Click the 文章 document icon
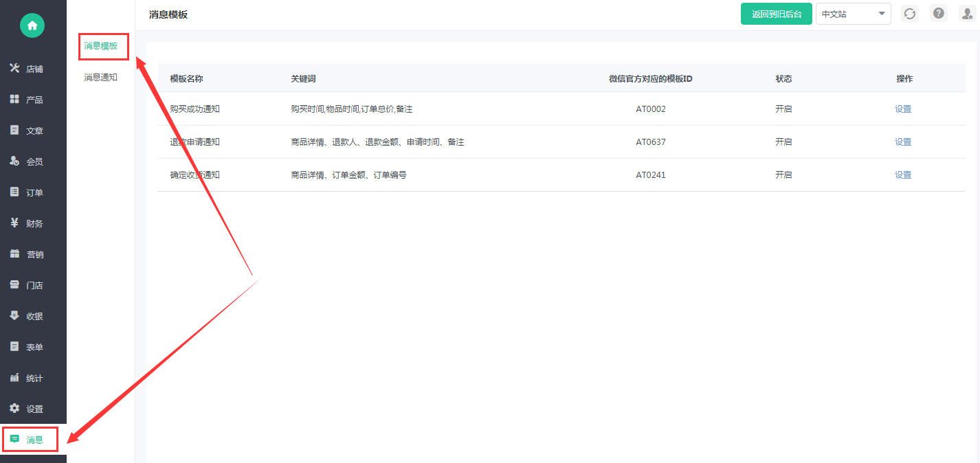 pyautogui.click(x=14, y=130)
